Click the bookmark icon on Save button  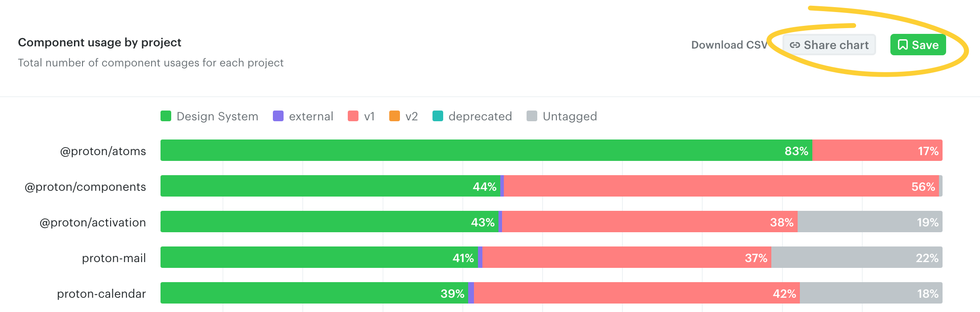[902, 45]
